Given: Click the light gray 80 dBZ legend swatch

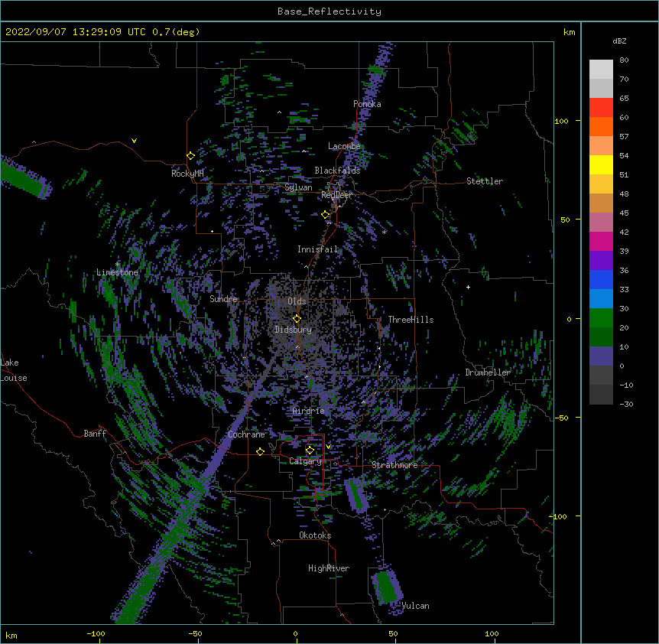Looking at the screenshot, I should click(x=601, y=70).
